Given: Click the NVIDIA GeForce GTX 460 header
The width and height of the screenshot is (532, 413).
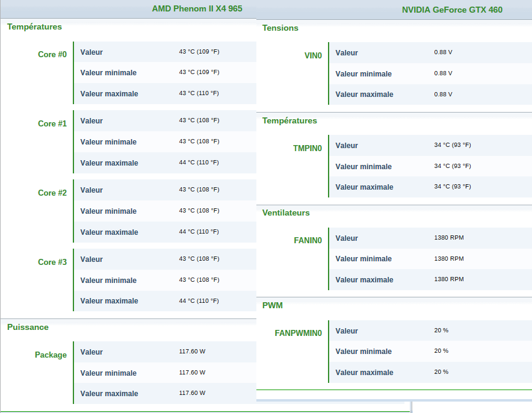Looking at the screenshot, I should tap(452, 10).
